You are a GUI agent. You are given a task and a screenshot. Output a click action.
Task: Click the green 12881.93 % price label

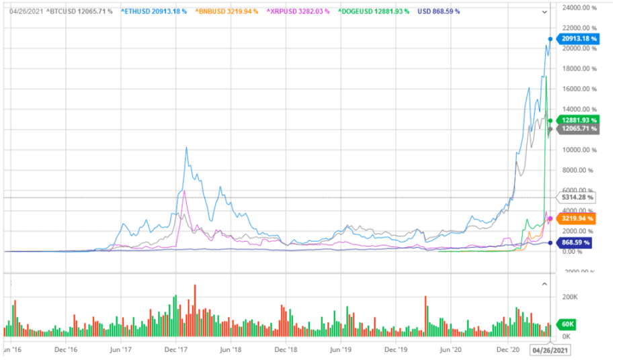click(578, 120)
